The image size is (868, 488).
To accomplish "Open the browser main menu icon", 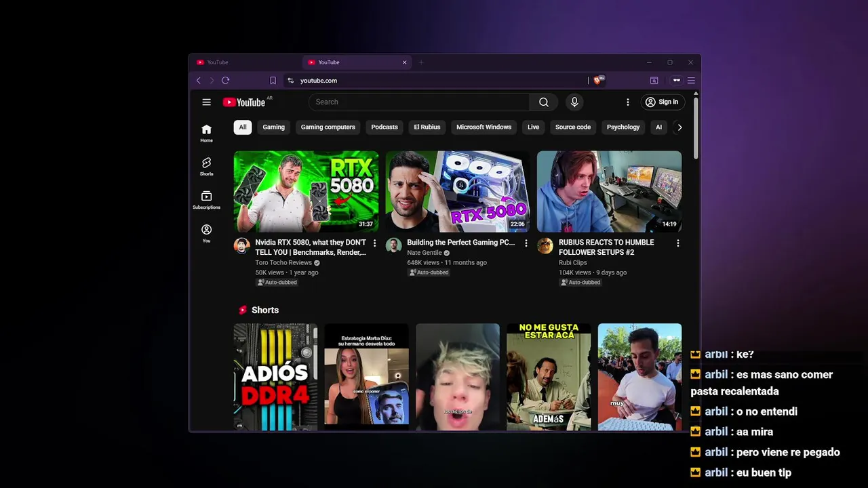I will pos(691,81).
